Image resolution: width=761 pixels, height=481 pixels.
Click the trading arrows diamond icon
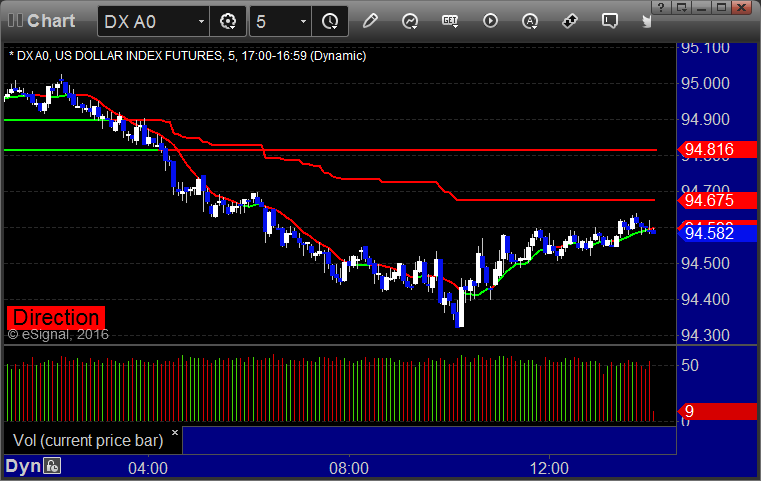[x=570, y=21]
